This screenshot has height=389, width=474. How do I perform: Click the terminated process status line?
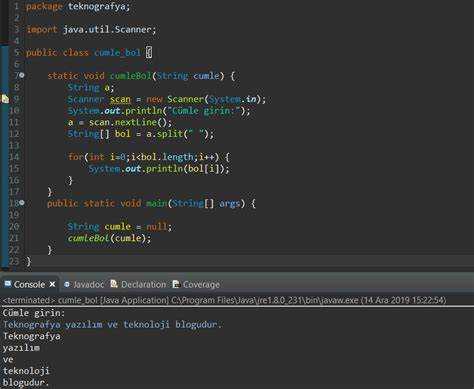pos(224,300)
